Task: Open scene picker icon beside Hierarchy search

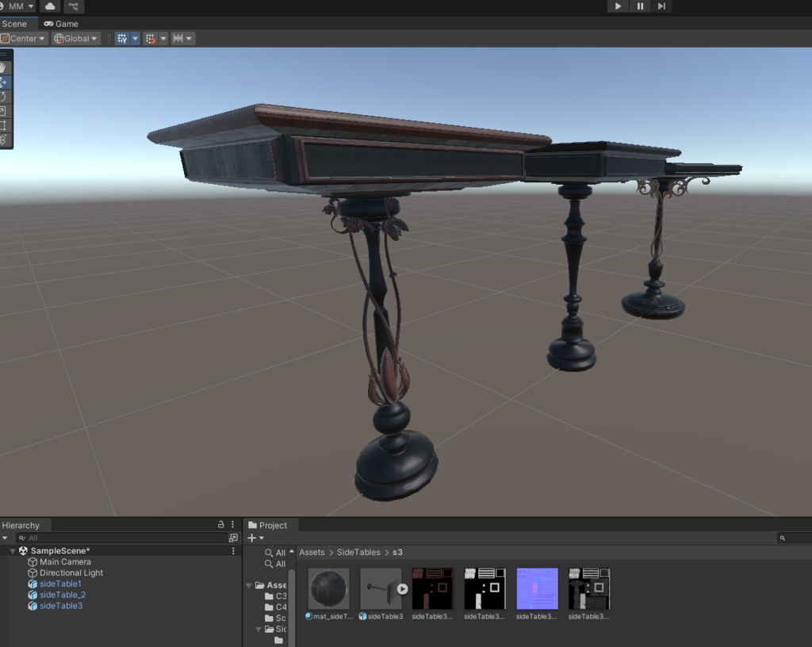Action: point(233,538)
